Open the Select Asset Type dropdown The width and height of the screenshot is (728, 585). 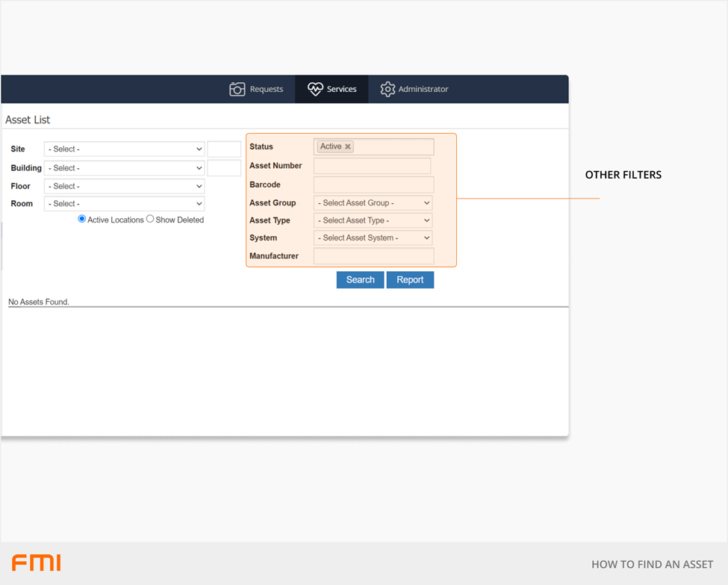pos(373,220)
